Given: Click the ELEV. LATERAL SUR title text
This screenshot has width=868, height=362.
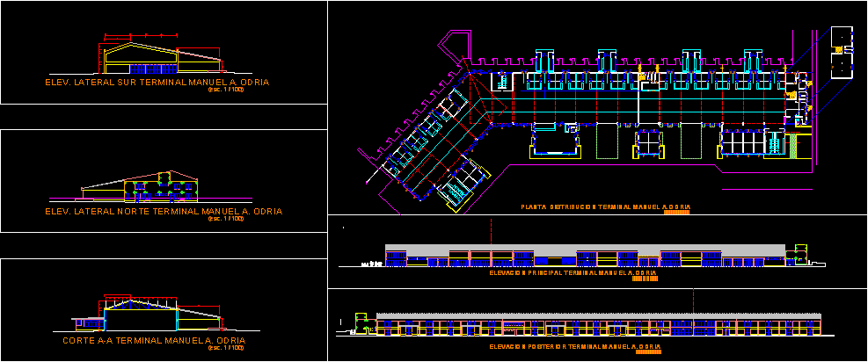Looking at the screenshot, I should click(x=156, y=82).
